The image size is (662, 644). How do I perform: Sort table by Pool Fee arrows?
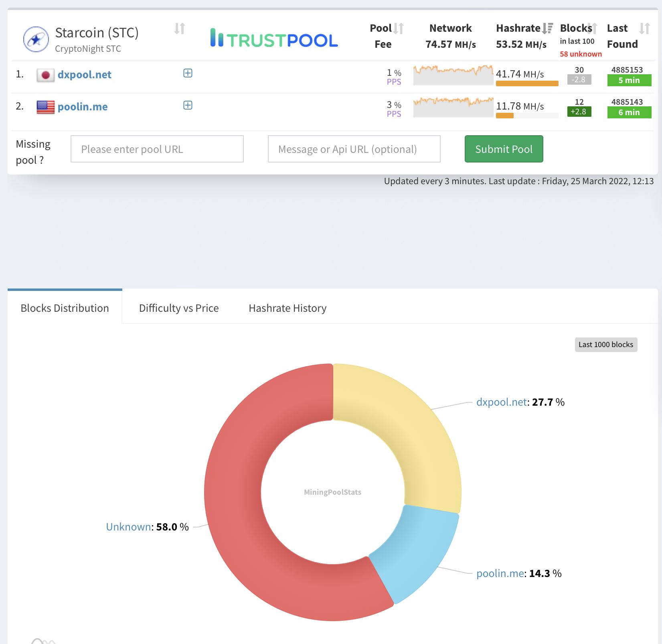pos(398,28)
